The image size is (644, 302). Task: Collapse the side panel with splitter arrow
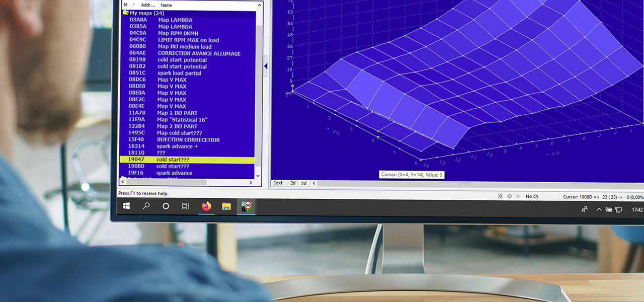(266, 66)
